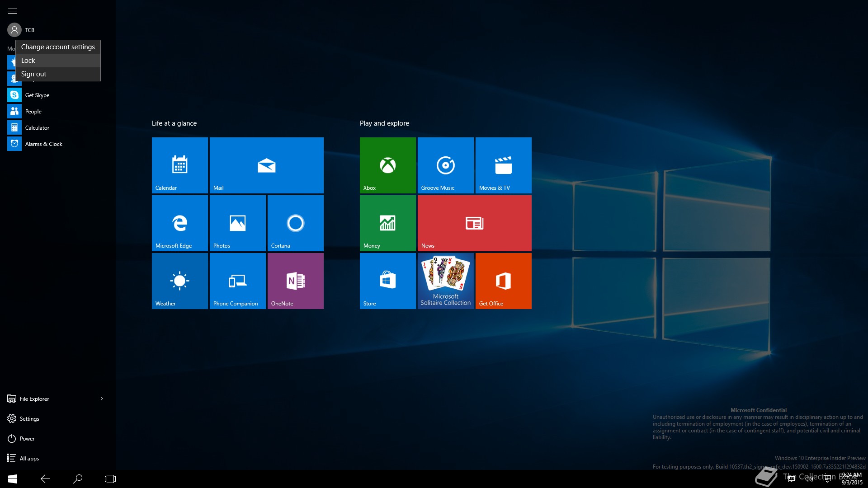This screenshot has height=488, width=868.
Task: Launch Microsoft Solitaire Collection tile
Action: 446,281
